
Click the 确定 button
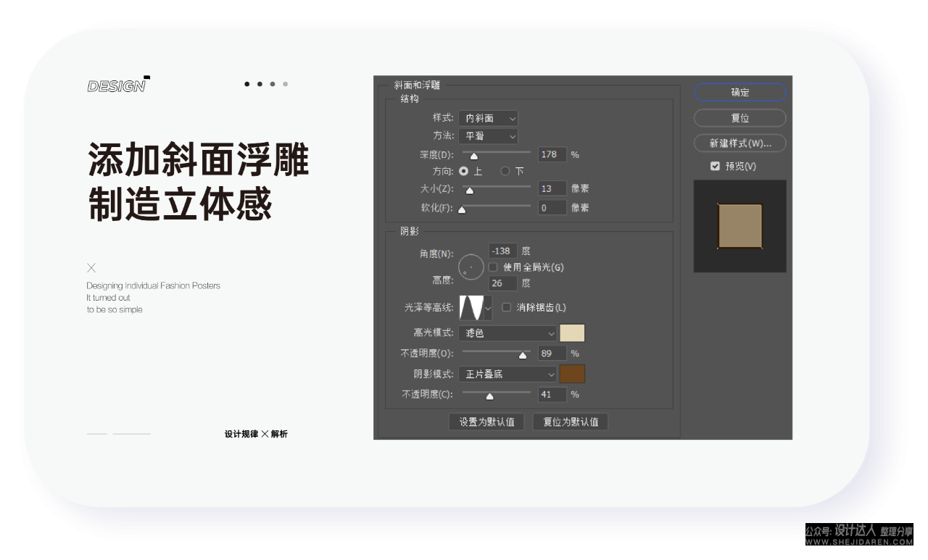(739, 92)
